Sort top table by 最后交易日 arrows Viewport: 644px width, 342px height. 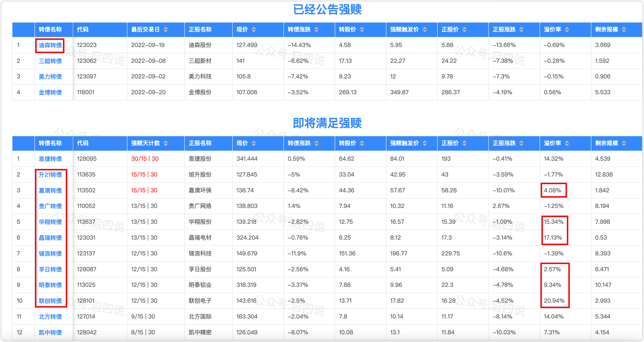pyautogui.click(x=165, y=29)
